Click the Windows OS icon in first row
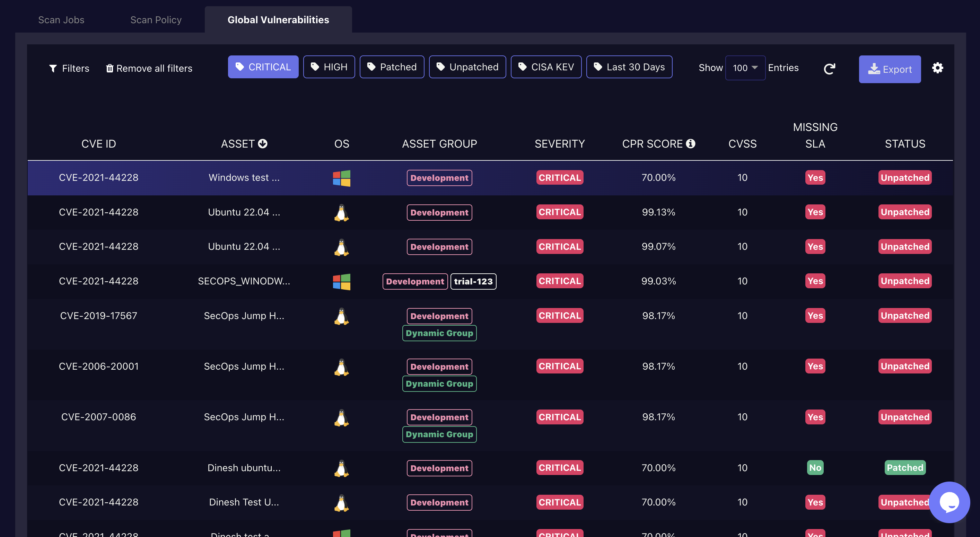 (x=341, y=178)
